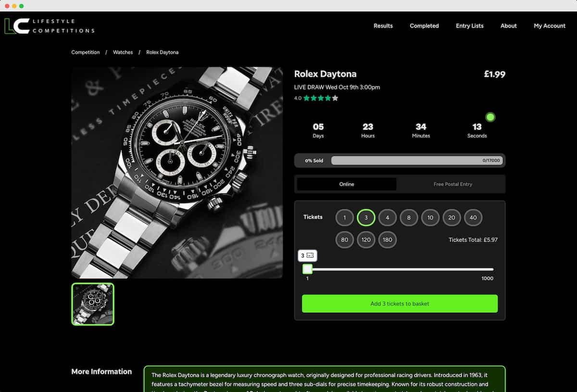
Task: Click the fifth rating star
Action: point(334,98)
